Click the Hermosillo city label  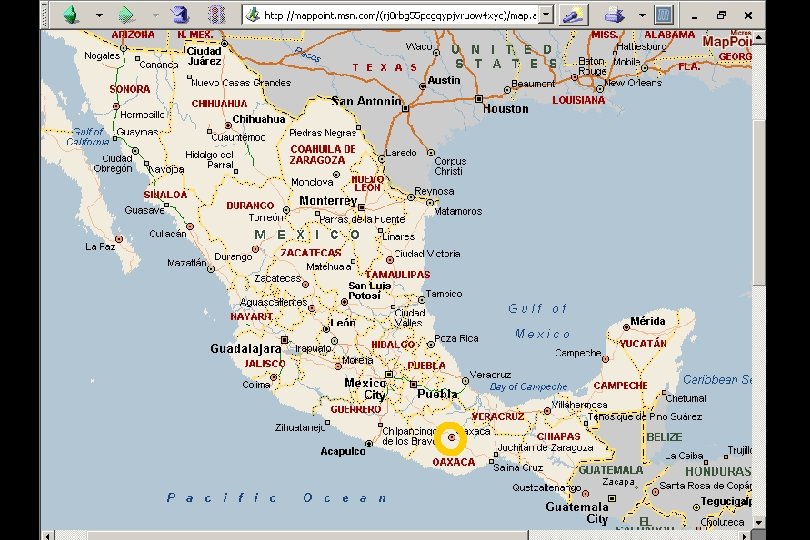tap(142, 114)
